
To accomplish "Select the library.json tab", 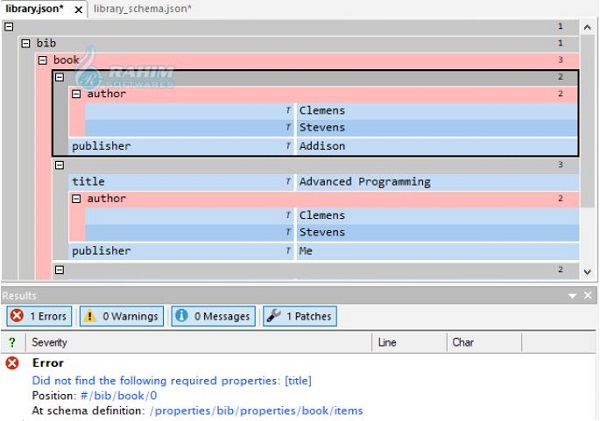I will 34,8.
